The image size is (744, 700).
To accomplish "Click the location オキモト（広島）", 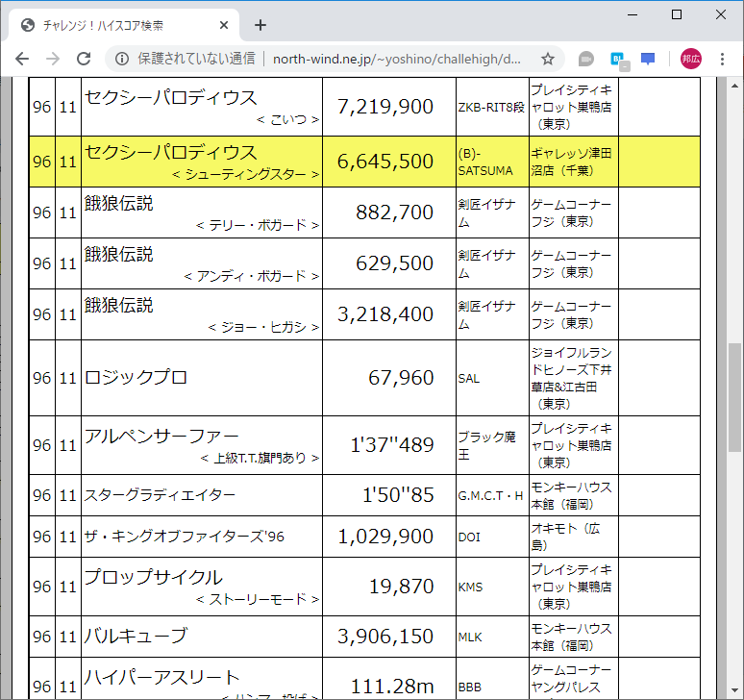I will (x=565, y=537).
